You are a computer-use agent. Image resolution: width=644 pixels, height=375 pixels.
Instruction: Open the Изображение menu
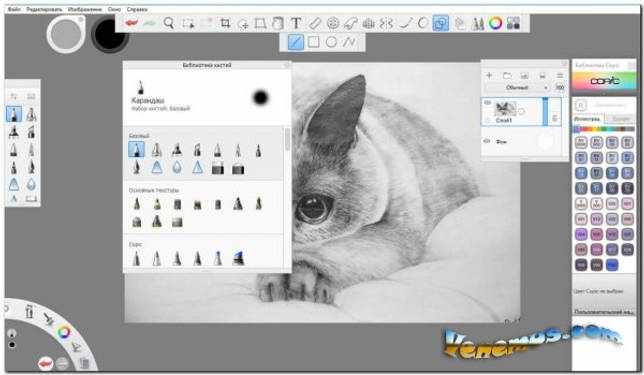coord(85,9)
